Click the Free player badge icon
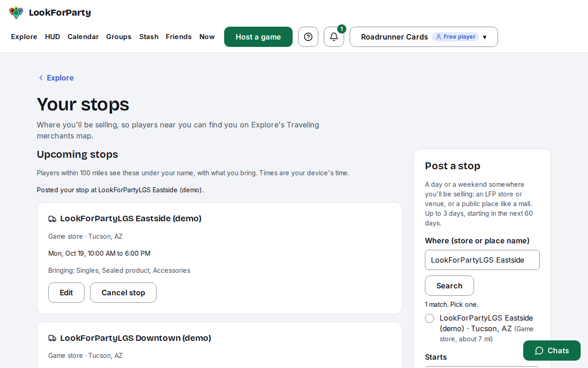Image resolution: width=588 pixels, height=368 pixels. 439,37
